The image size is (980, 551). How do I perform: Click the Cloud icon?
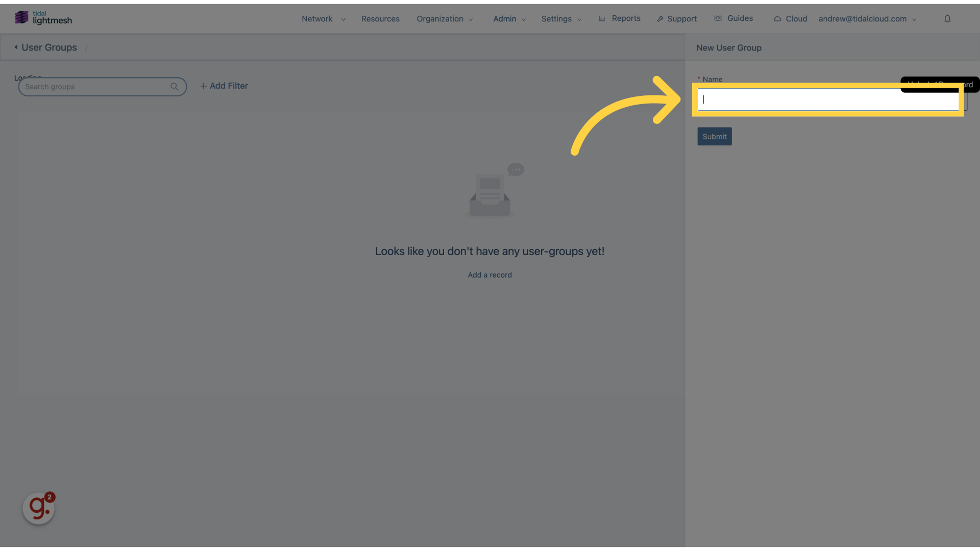(x=777, y=18)
